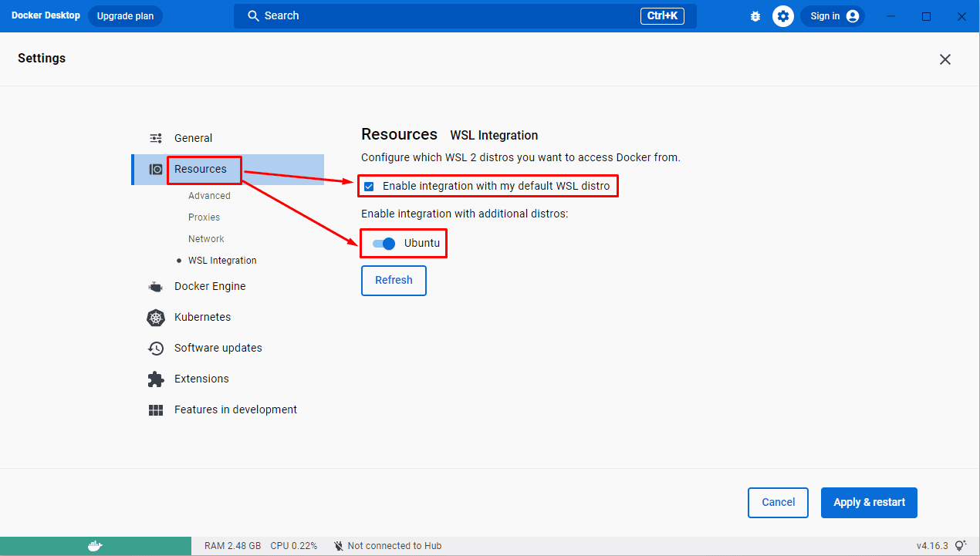Viewport: 980px width, 556px height.
Task: Click the Software updates clock icon
Action: 156,348
